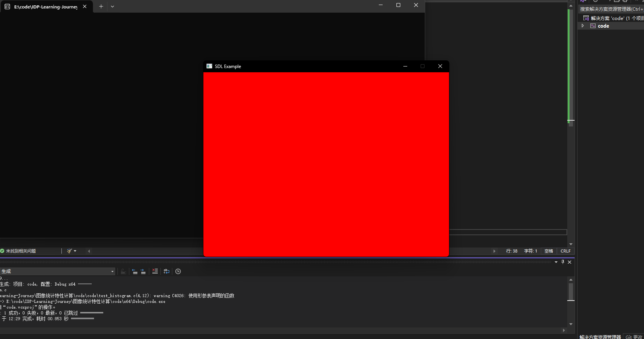The width and height of the screenshot is (644, 339).
Task: Click the terminal tab's console icon
Action: pos(7,7)
